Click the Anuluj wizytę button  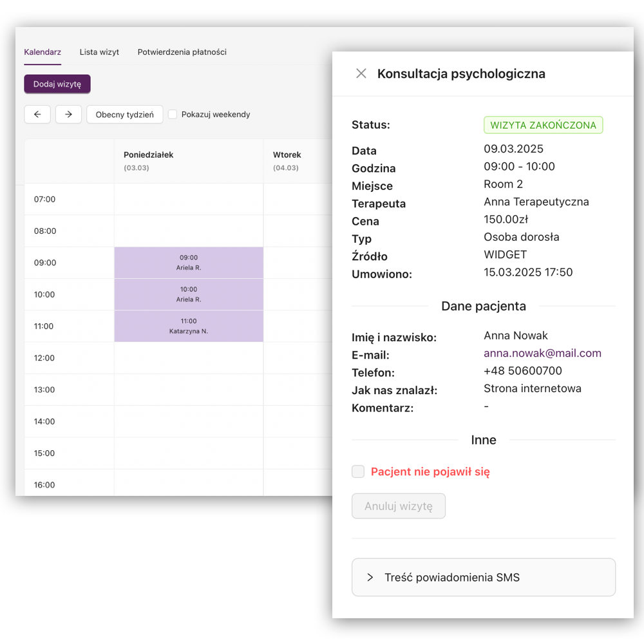[x=398, y=506]
